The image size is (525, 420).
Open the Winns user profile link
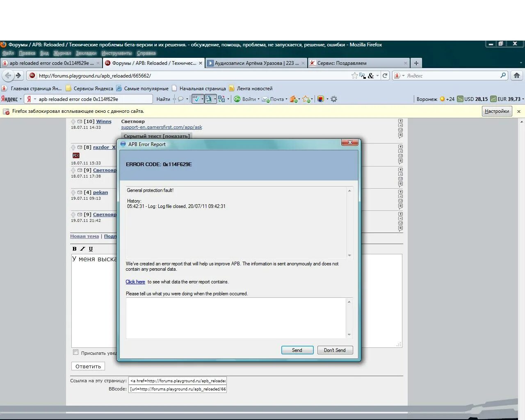[104, 121]
